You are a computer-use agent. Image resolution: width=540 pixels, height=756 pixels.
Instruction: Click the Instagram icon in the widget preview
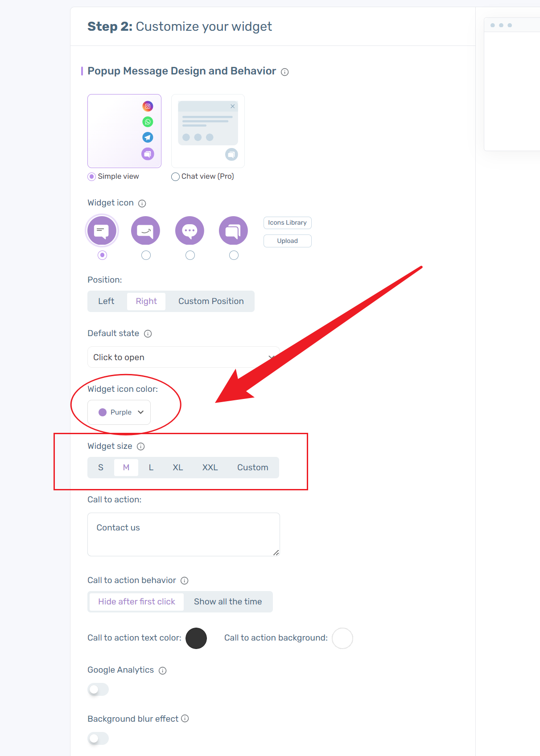148,106
